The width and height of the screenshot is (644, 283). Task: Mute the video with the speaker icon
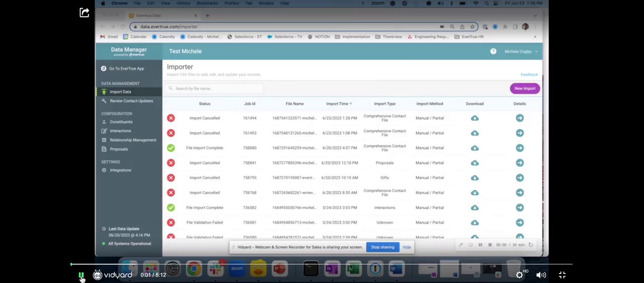[x=541, y=275]
